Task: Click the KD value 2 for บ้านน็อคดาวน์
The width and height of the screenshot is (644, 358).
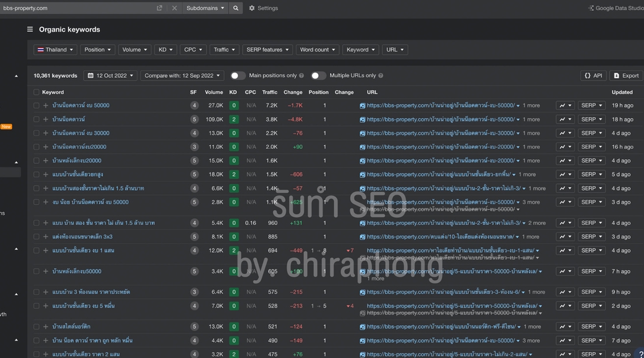Action: click(233, 120)
